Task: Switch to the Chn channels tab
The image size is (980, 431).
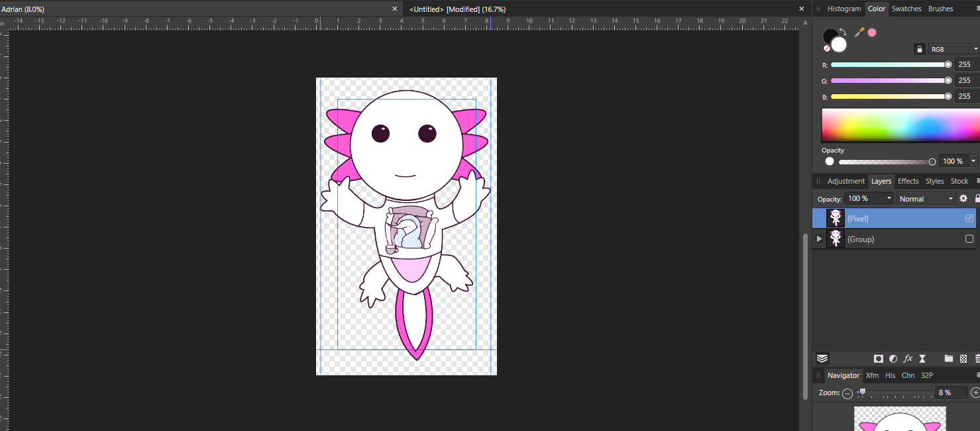Action: [908, 375]
